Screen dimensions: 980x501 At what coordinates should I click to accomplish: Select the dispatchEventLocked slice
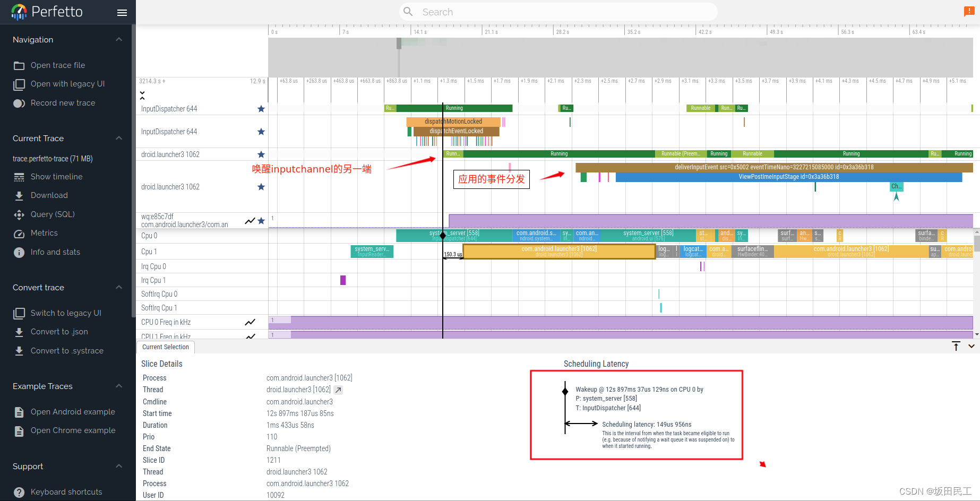pyautogui.click(x=457, y=131)
